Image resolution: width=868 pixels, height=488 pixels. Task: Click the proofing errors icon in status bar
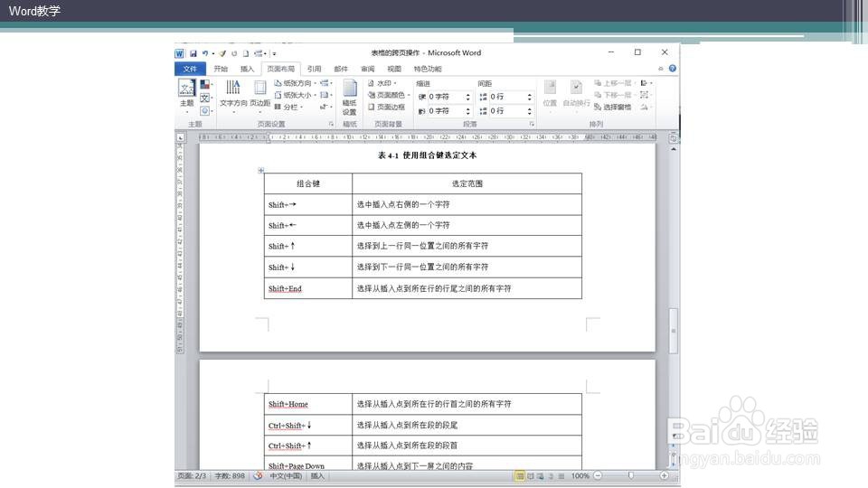(x=258, y=476)
